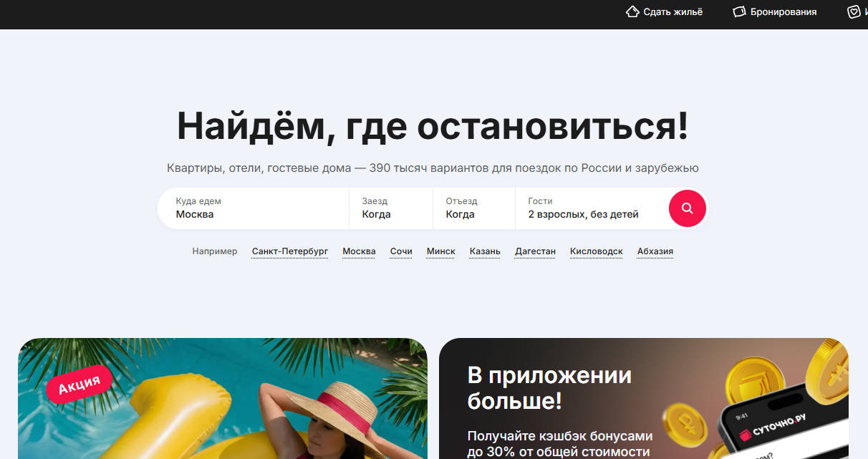
Task: Click the house icon beside Сдать жильё
Action: [632, 11]
